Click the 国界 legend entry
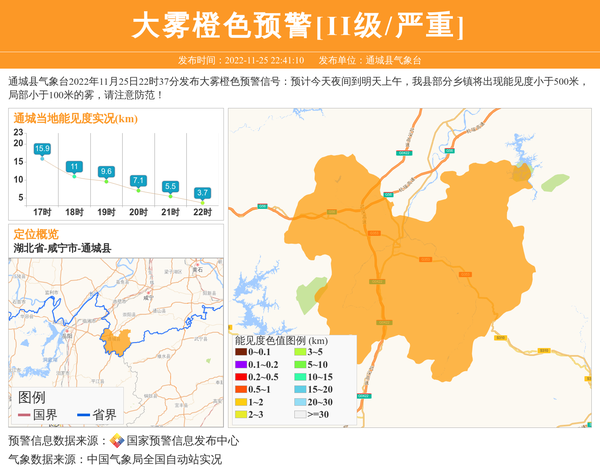Viewport: 600px width, 471px height. point(35,415)
